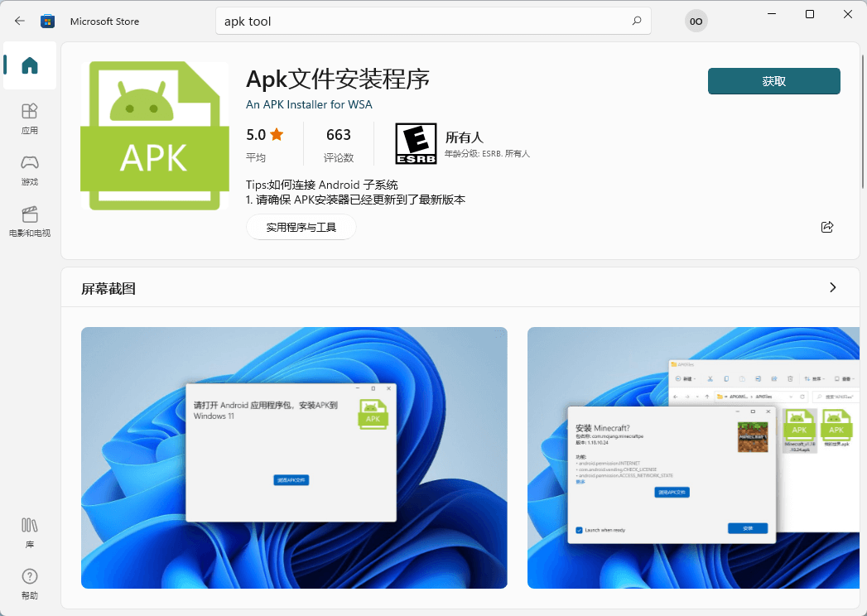Expand the 屏幕截图 screenshots section
Viewport: 867px width, 616px height.
[x=833, y=287]
